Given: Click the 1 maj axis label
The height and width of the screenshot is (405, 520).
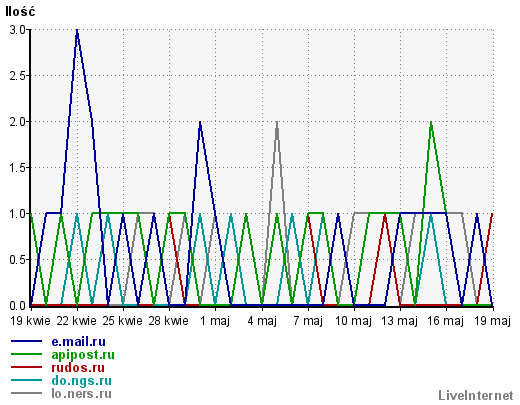Looking at the screenshot, I should [215, 321].
